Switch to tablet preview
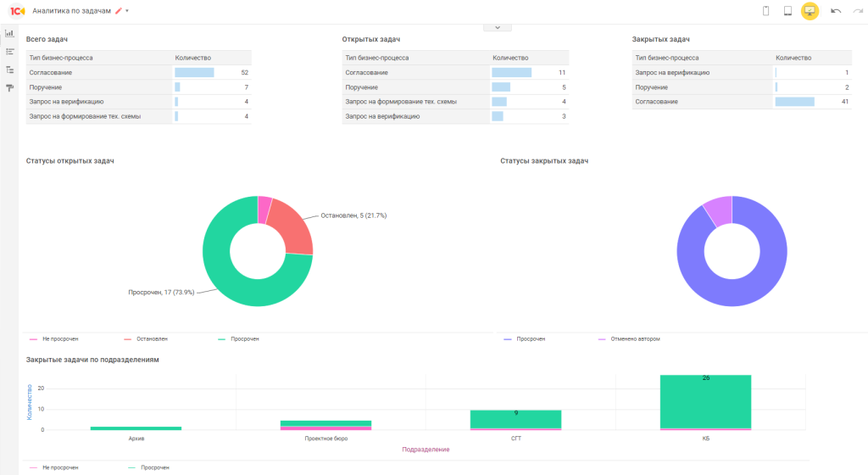 pyautogui.click(x=787, y=11)
